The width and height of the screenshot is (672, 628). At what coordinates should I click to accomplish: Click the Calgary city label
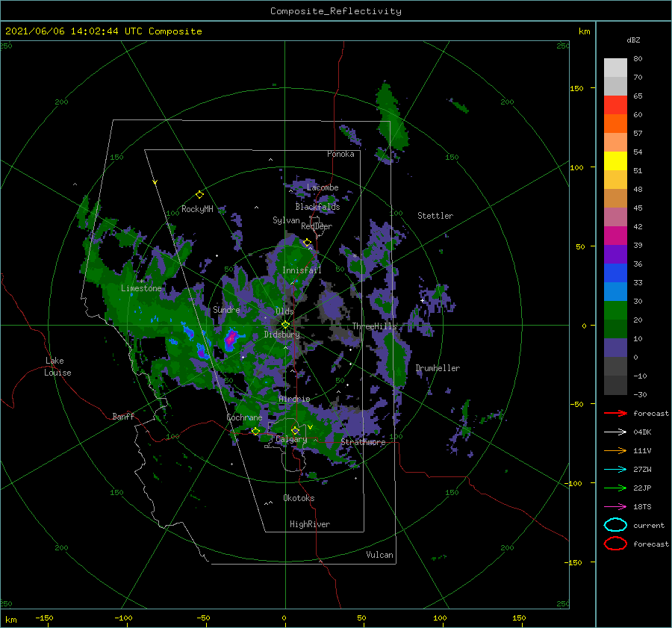pos(291,439)
